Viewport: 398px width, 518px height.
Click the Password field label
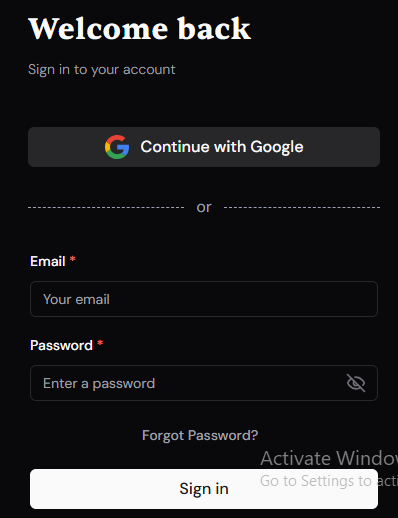click(x=61, y=345)
